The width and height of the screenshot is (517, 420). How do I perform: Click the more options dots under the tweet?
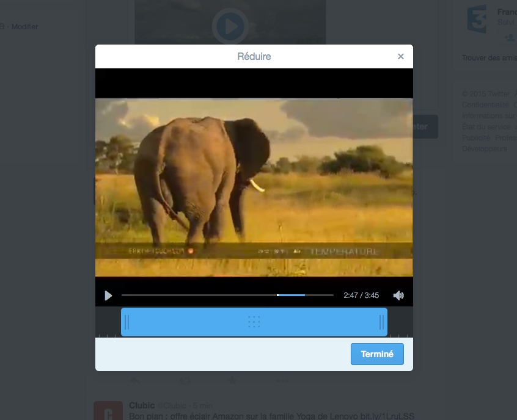(x=282, y=381)
